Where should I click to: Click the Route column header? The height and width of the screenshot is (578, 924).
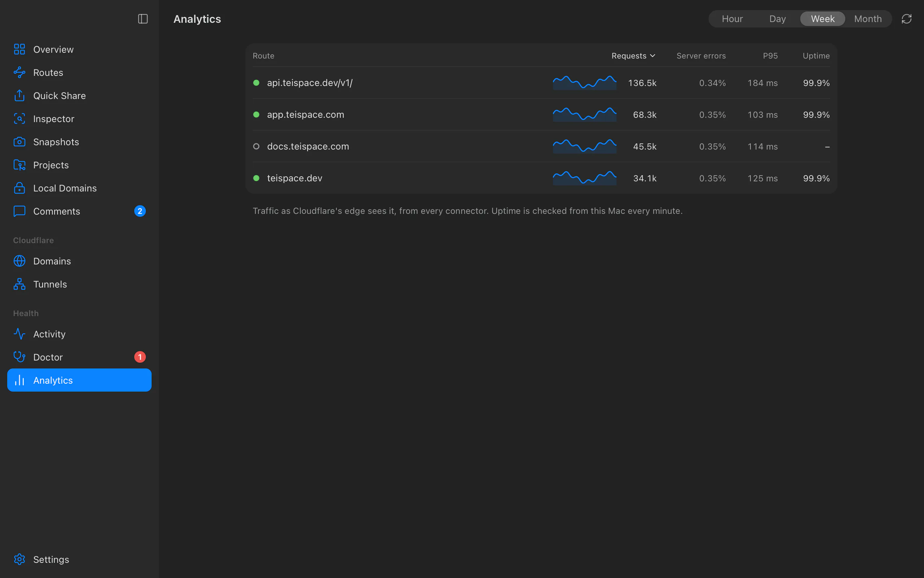tap(263, 56)
